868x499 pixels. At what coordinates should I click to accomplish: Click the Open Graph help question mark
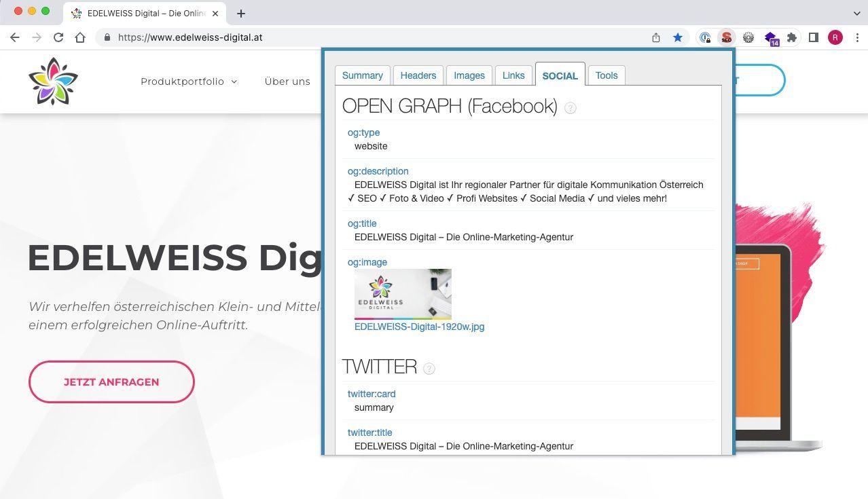[571, 108]
